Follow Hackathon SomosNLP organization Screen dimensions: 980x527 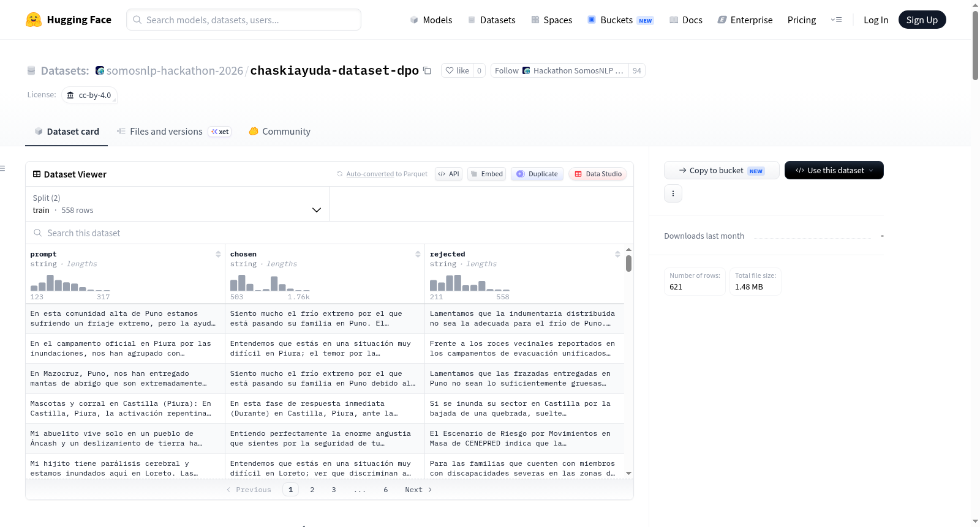560,71
